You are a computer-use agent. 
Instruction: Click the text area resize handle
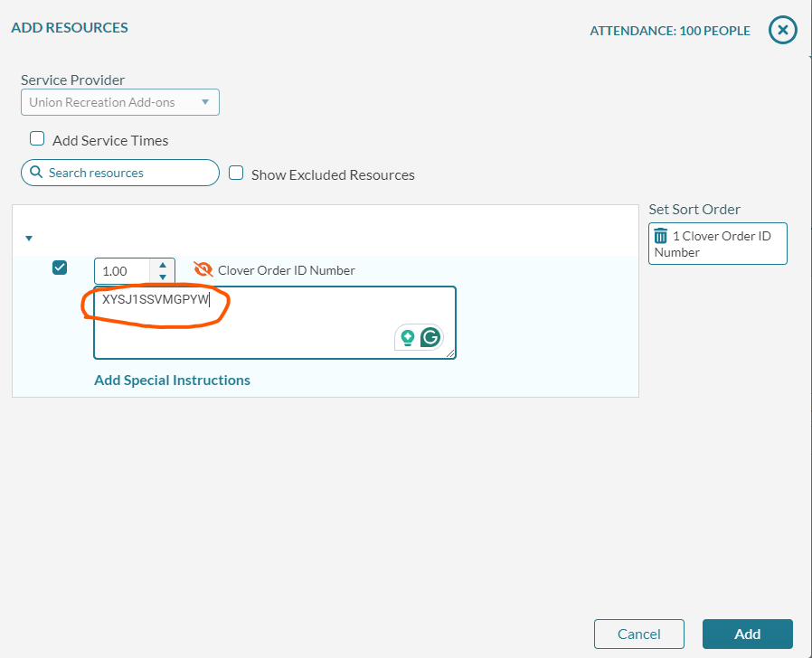(450, 353)
